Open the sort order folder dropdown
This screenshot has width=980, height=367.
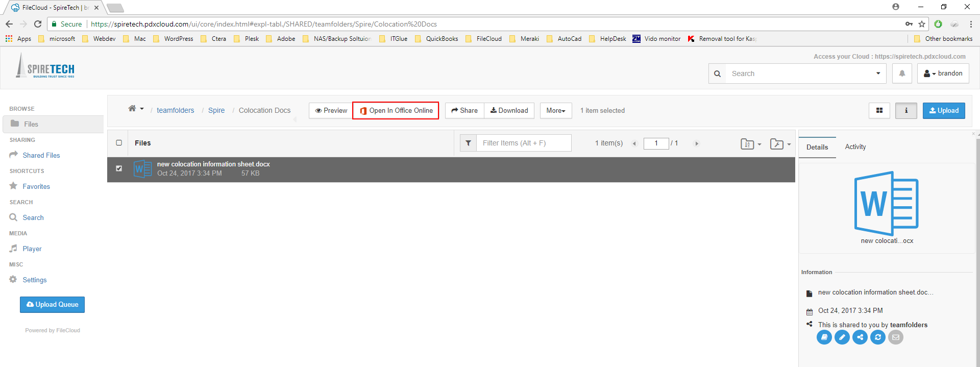[750, 144]
